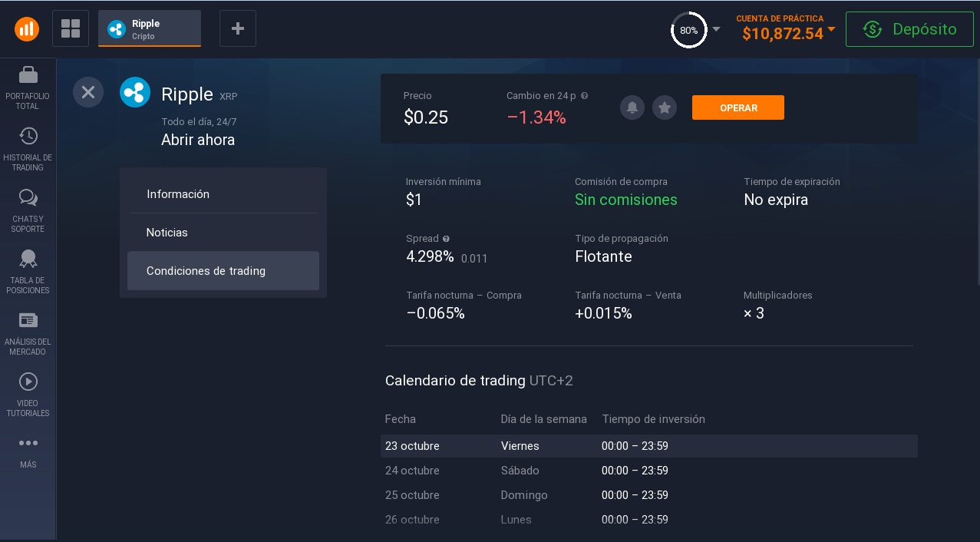This screenshot has height=542, width=980.
Task: Expand the Más three-dots menu
Action: 28,443
